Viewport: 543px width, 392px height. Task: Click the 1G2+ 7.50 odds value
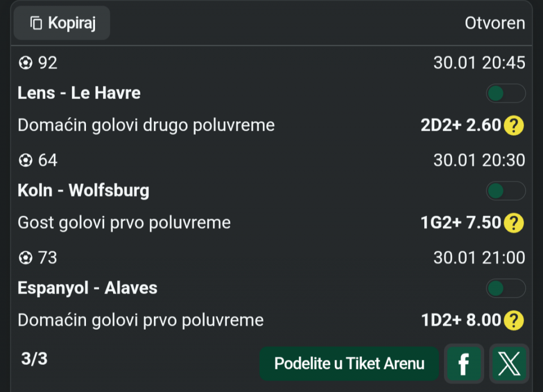[x=461, y=223]
